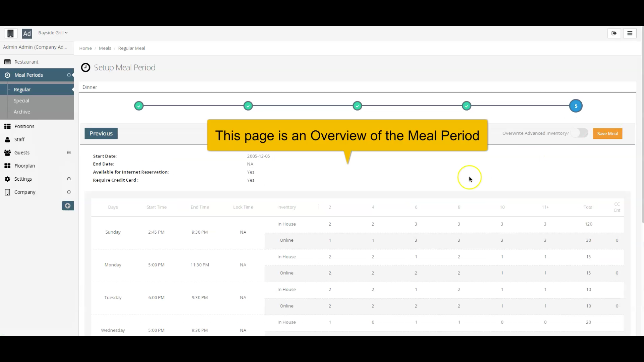Click the Ad avatar icon
644x362 pixels.
[27, 34]
